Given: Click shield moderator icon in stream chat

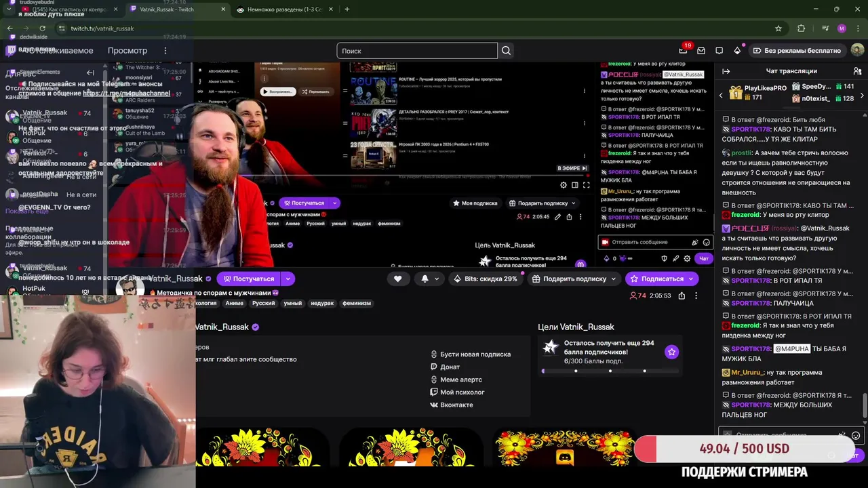Looking at the screenshot, I should pyautogui.click(x=665, y=258).
